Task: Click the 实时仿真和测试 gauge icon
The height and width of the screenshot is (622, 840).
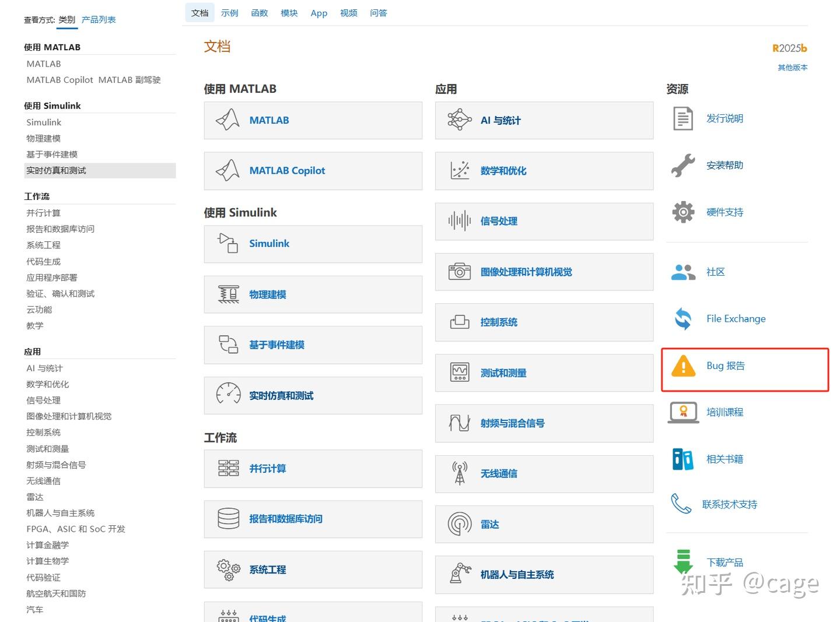Action: tap(228, 395)
